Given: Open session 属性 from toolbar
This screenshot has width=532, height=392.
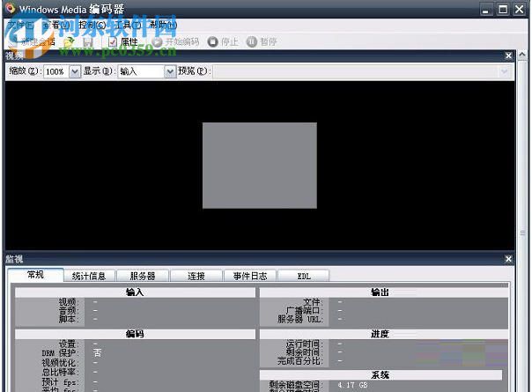Looking at the screenshot, I should [x=123, y=42].
